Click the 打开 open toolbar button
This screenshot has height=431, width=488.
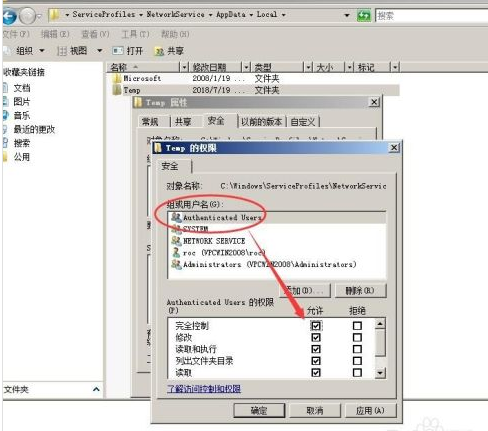[128, 51]
